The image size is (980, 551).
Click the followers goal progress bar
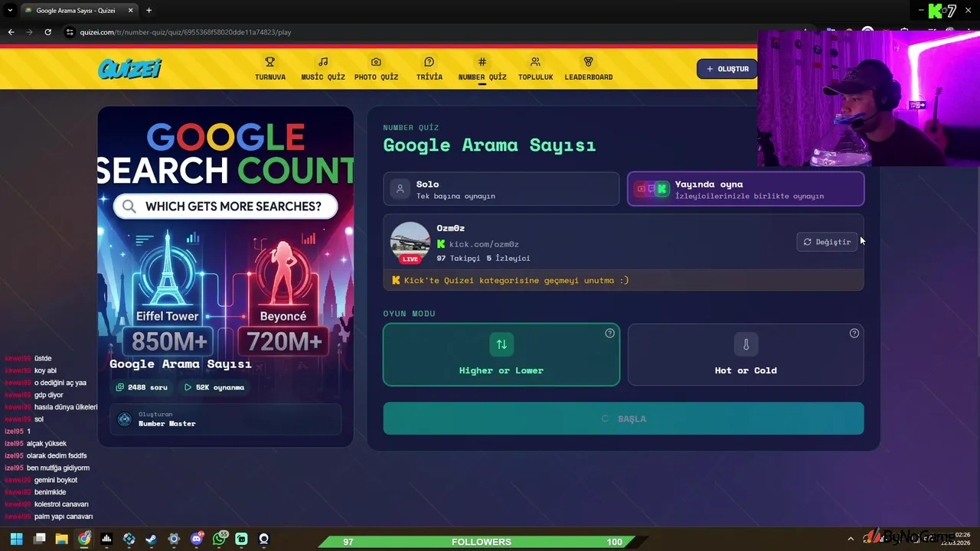tap(482, 542)
